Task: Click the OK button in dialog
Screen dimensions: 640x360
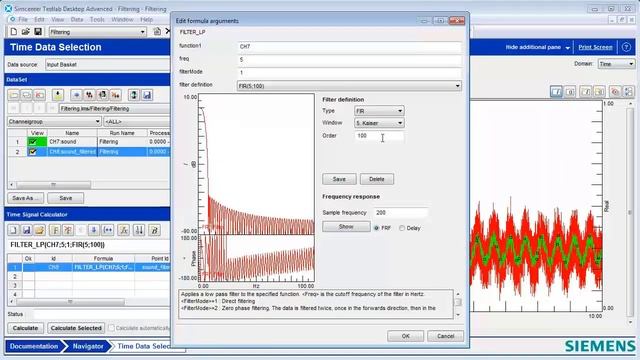Action: pyautogui.click(x=405, y=336)
